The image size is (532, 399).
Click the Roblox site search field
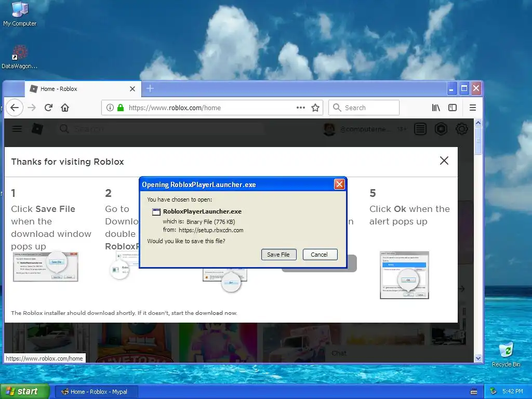click(x=161, y=129)
